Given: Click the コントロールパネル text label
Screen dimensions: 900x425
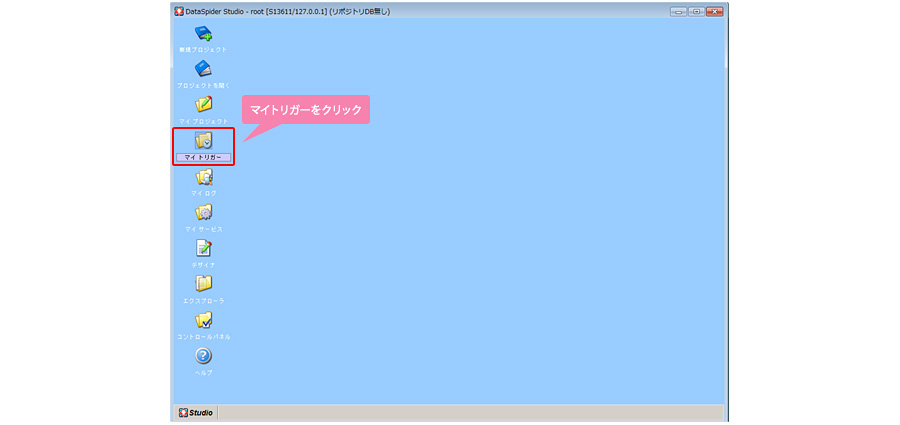Looking at the screenshot, I should click(x=203, y=336).
